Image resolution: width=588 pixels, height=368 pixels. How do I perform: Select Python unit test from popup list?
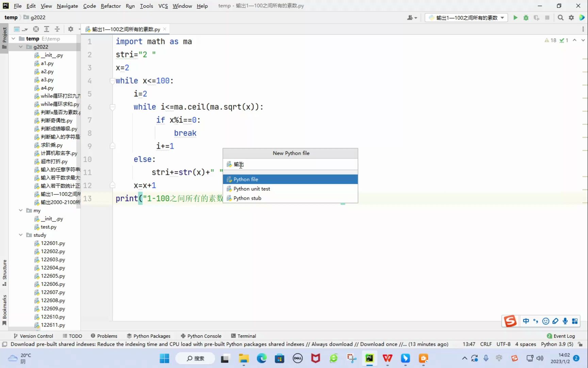[x=251, y=189]
